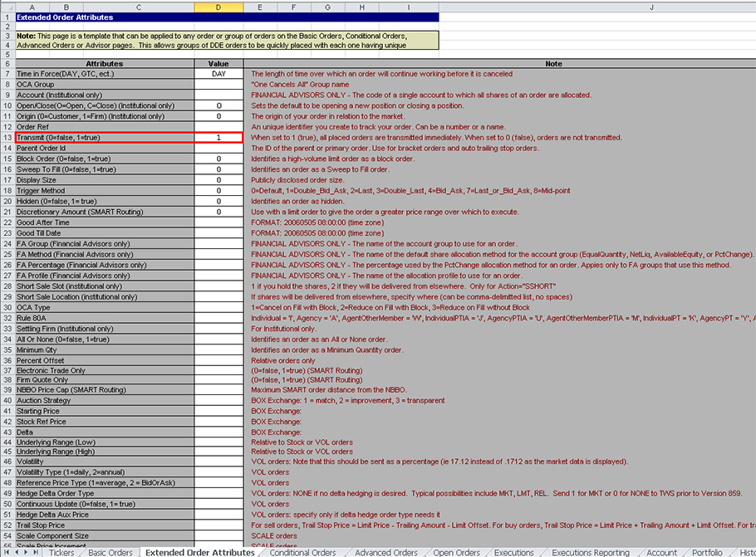
Task: Select row 13 header
Action: (7, 138)
